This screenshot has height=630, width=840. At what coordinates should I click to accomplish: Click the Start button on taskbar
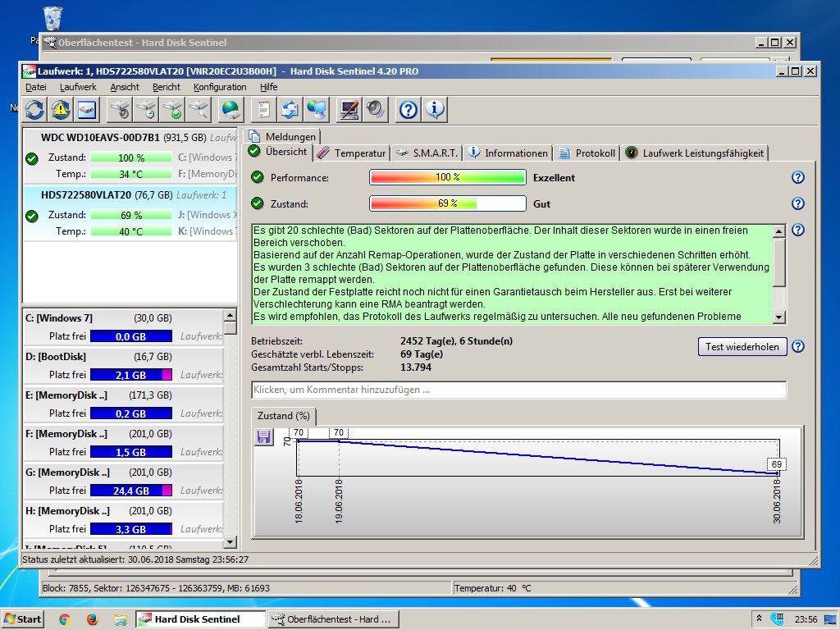coord(22,619)
